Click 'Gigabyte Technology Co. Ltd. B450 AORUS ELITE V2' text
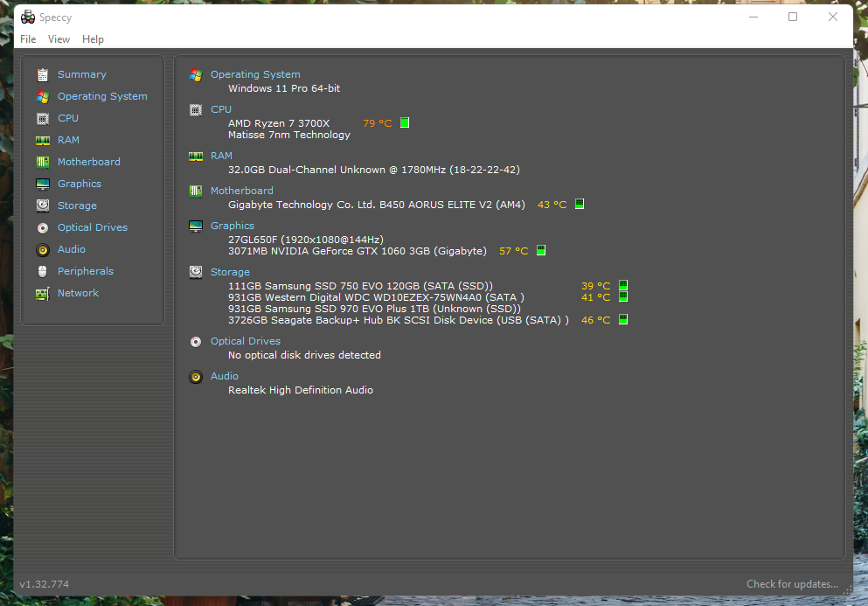 [377, 205]
